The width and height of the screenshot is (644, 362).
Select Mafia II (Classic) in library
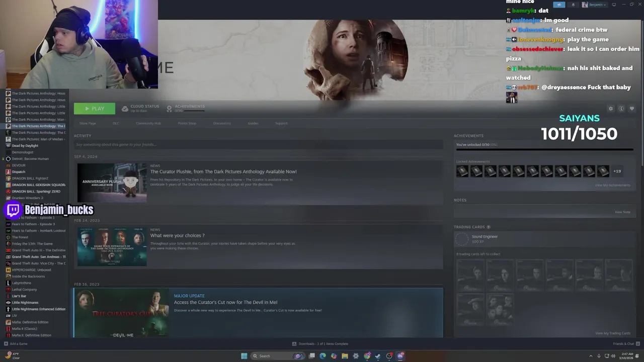(x=25, y=329)
